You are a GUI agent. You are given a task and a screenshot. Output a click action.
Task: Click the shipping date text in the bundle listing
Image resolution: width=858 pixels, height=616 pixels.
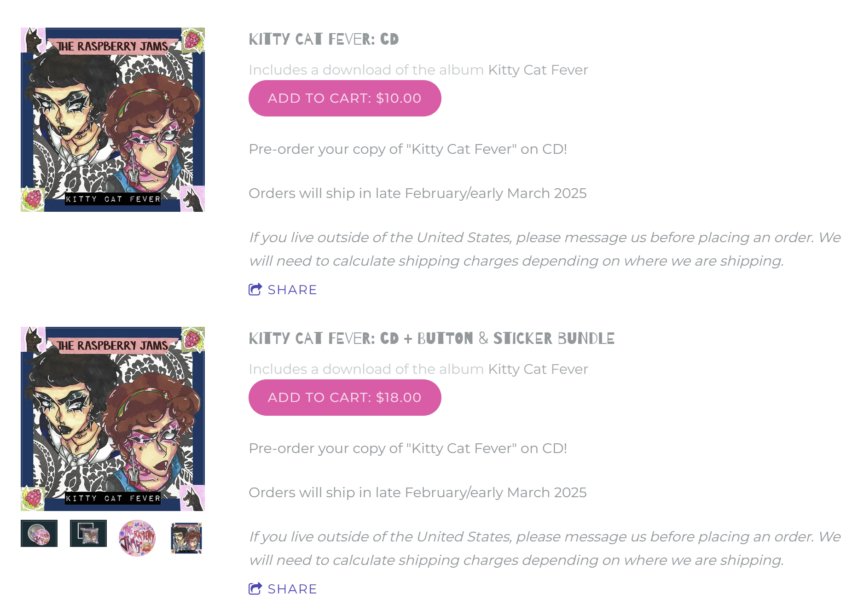click(x=417, y=493)
